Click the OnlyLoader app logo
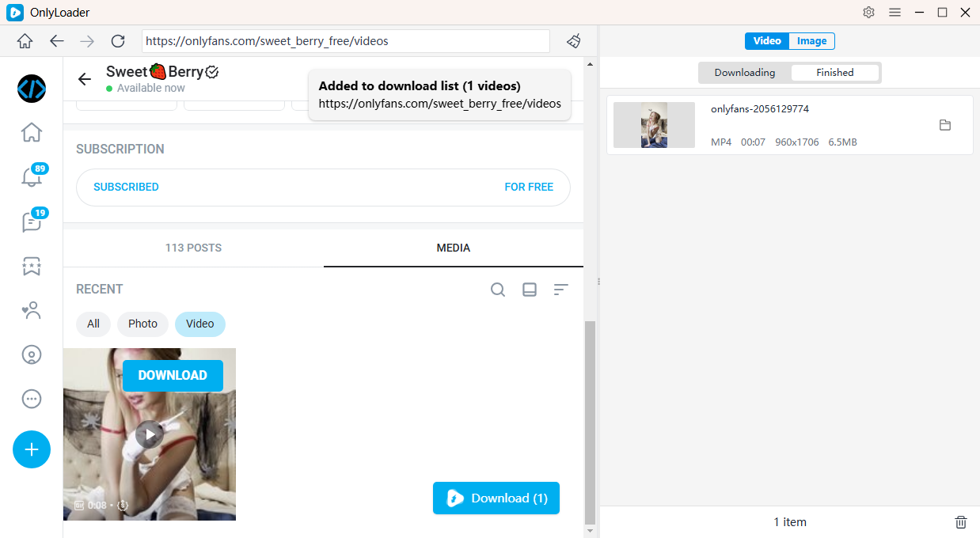The height and width of the screenshot is (538, 980). click(15, 12)
